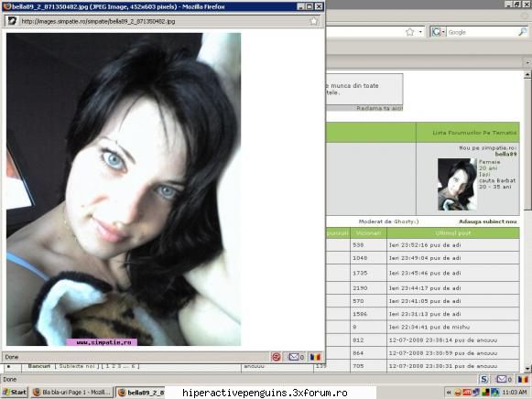Open the Windows Start button

click(x=15, y=393)
